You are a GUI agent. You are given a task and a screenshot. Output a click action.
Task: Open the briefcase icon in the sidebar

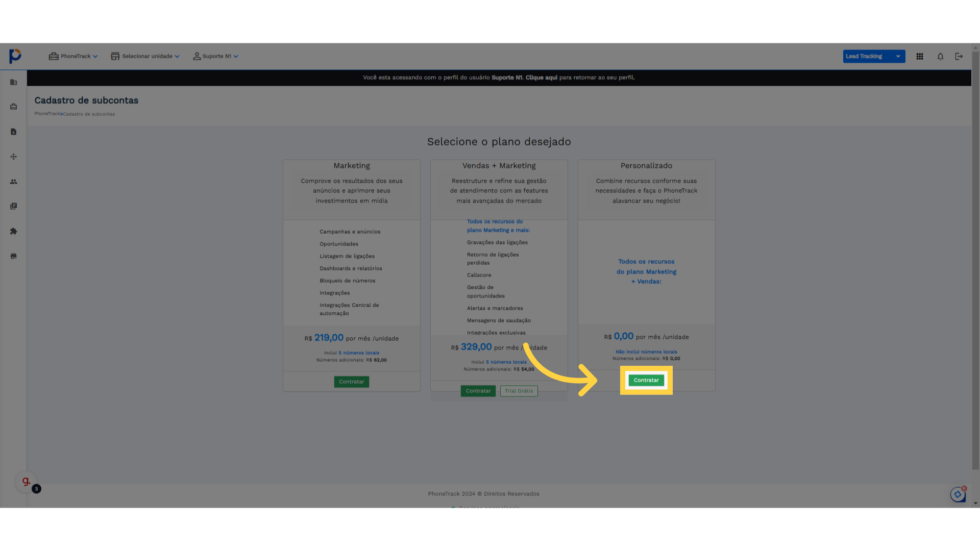click(14, 107)
